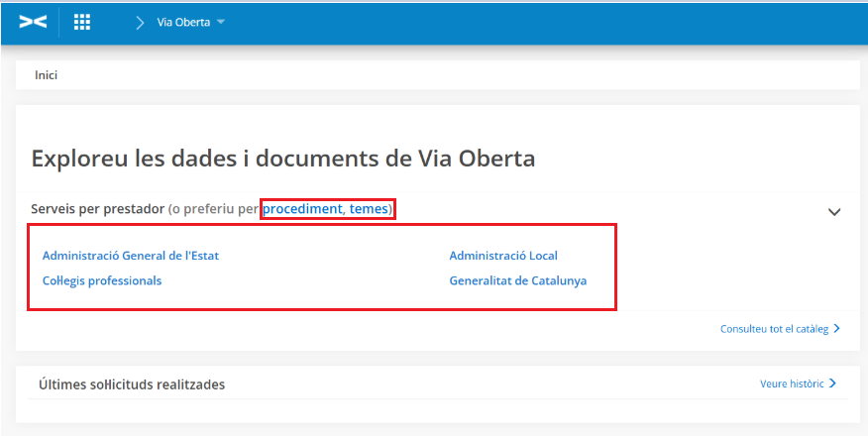Click the Últimes sol·licituds realitzades heading
868x436 pixels.
[132, 384]
